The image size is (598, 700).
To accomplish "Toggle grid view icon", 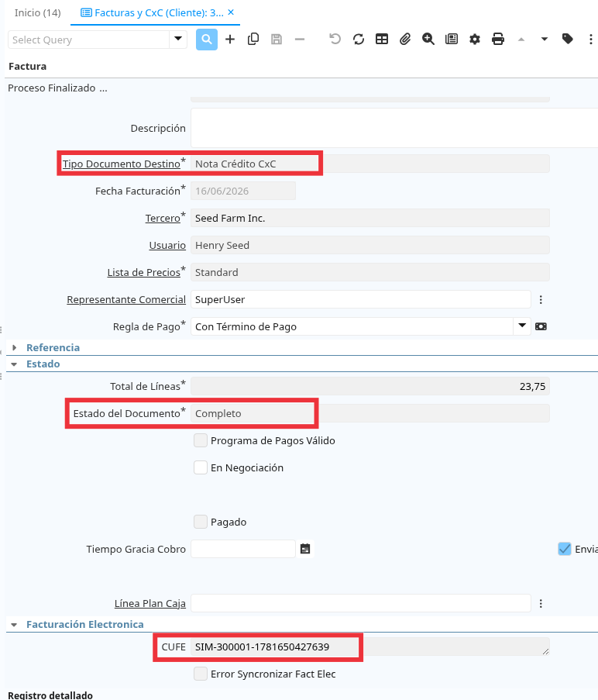I will click(382, 40).
